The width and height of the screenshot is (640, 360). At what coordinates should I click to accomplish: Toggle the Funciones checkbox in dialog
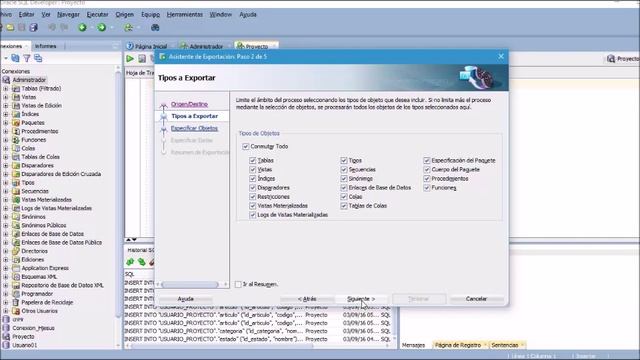[x=427, y=188]
